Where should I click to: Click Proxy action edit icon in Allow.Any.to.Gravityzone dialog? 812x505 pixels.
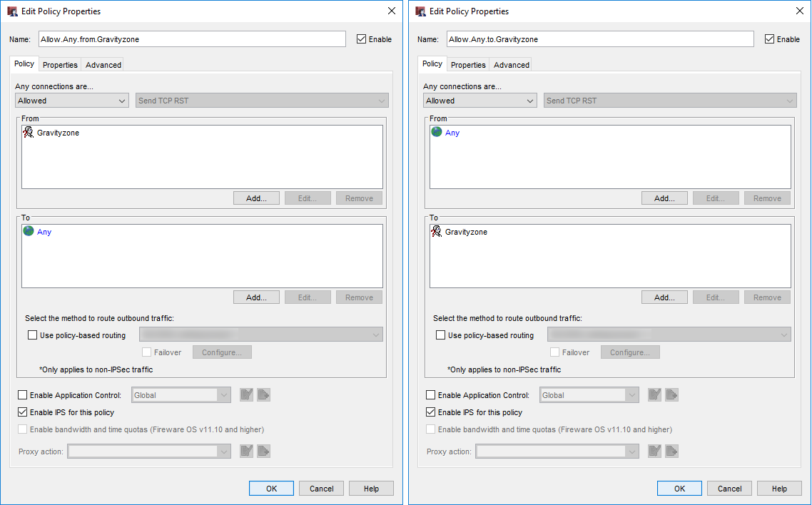pos(654,451)
